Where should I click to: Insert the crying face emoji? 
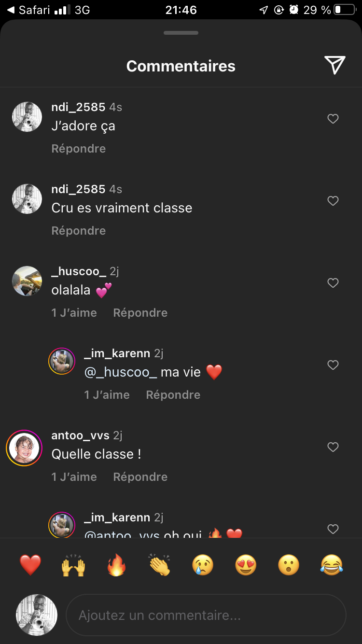coord(203,565)
